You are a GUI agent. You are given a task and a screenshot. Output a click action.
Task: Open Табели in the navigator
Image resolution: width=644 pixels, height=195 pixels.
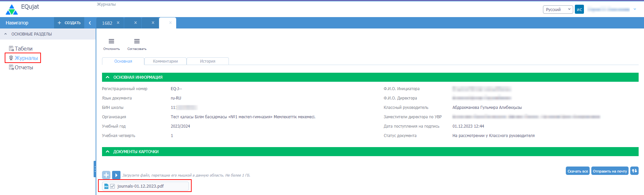tap(23, 49)
